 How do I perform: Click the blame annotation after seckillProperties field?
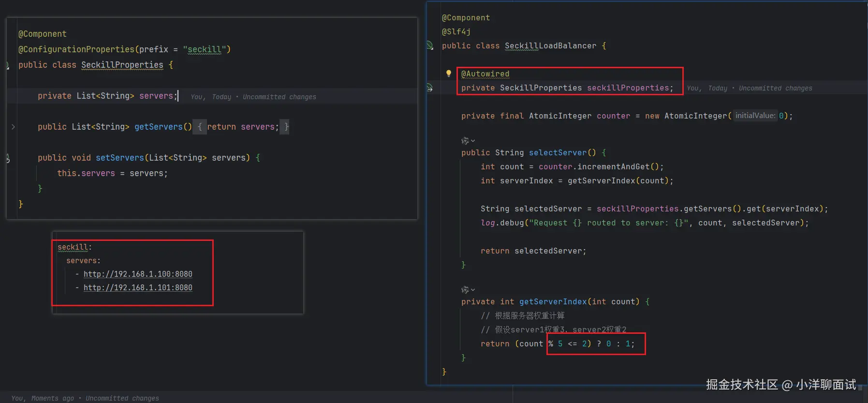click(750, 88)
